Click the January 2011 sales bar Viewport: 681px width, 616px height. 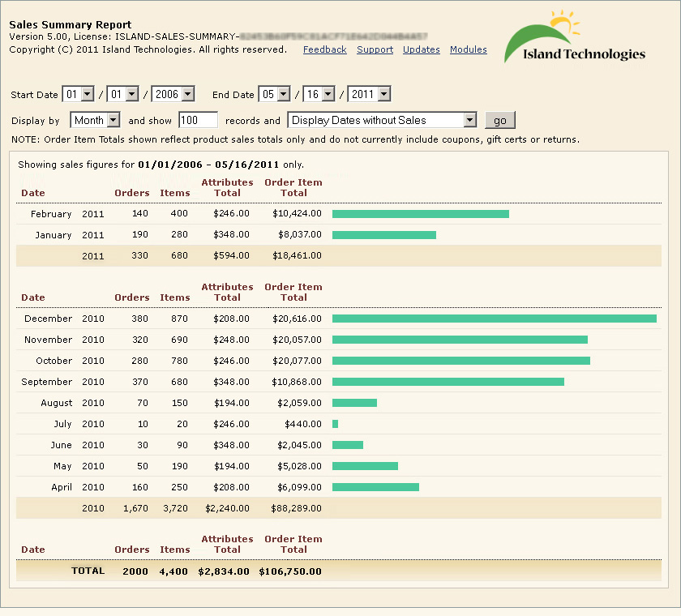pyautogui.click(x=384, y=235)
